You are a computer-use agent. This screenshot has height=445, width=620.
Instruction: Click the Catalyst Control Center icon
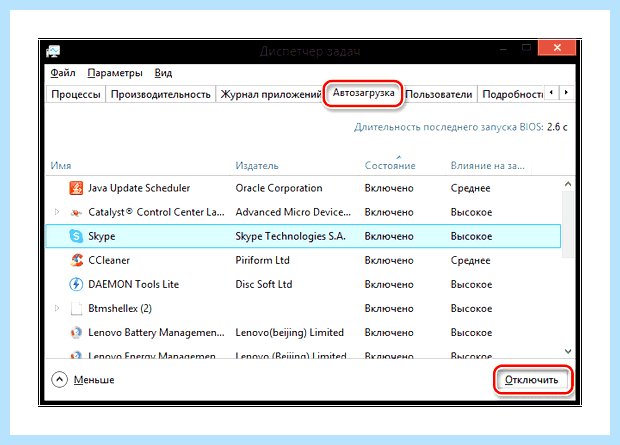click(76, 212)
